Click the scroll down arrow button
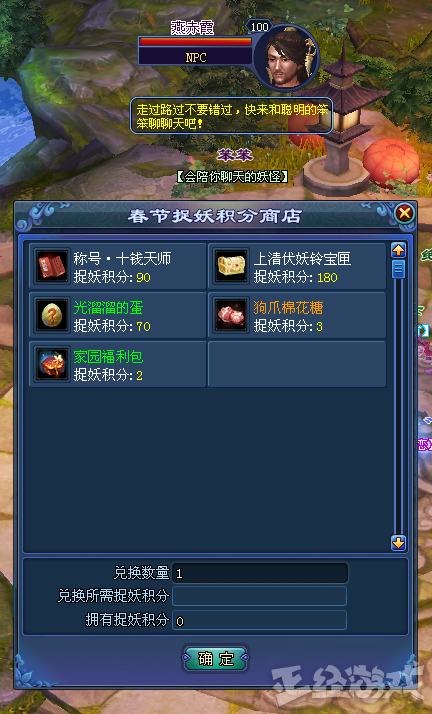 398,542
